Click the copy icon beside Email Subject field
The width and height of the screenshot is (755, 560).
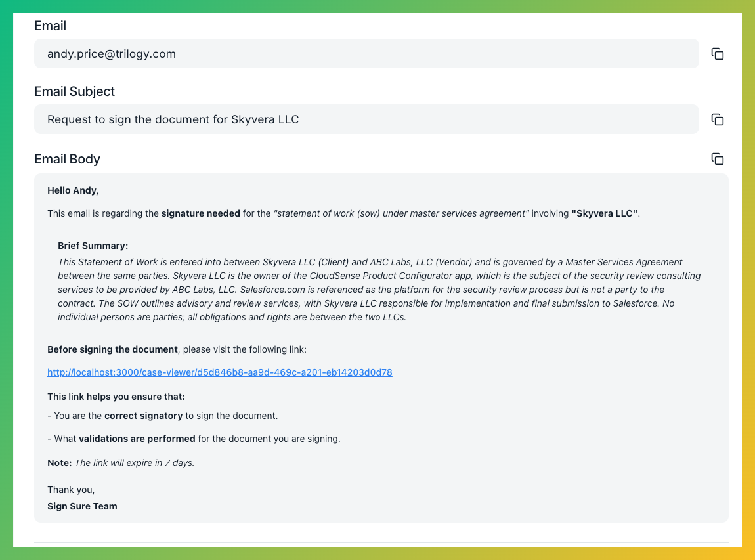click(718, 119)
